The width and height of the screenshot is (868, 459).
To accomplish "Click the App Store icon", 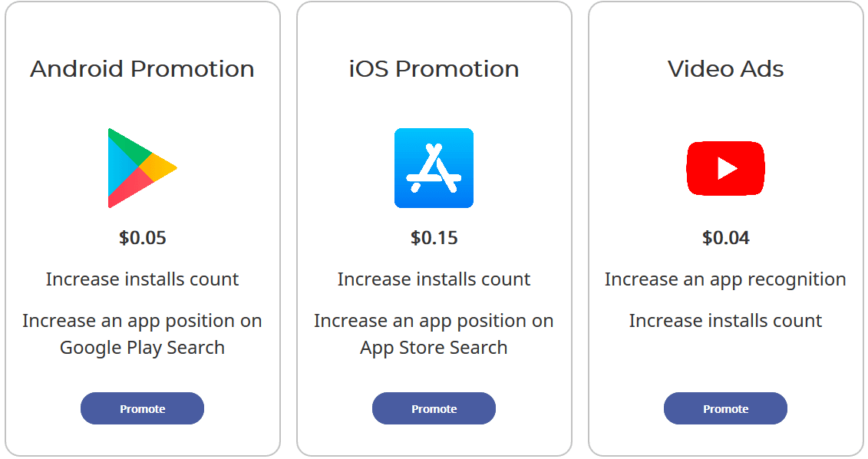I will pyautogui.click(x=434, y=168).
